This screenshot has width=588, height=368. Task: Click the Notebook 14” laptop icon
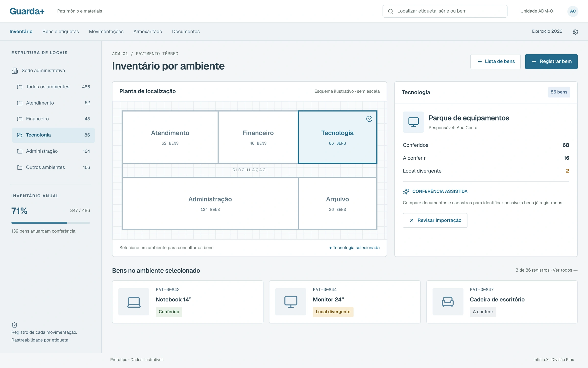pyautogui.click(x=134, y=302)
